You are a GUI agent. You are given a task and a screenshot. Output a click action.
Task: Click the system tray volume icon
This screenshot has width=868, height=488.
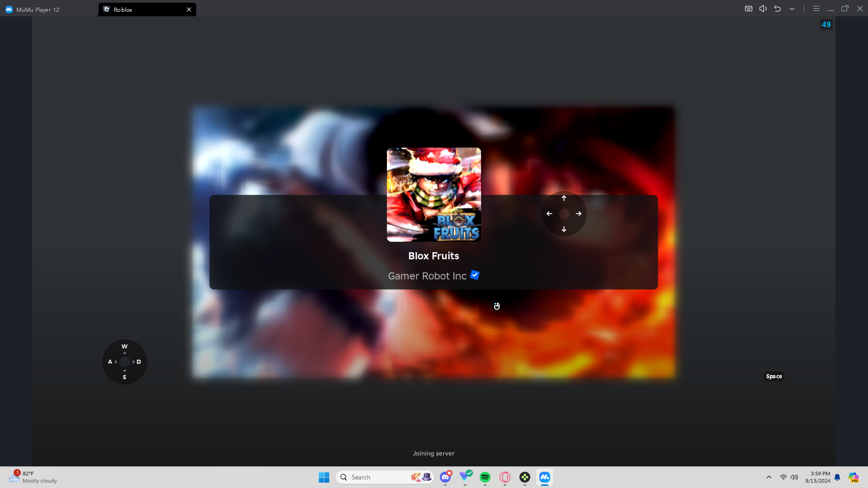[x=794, y=477]
